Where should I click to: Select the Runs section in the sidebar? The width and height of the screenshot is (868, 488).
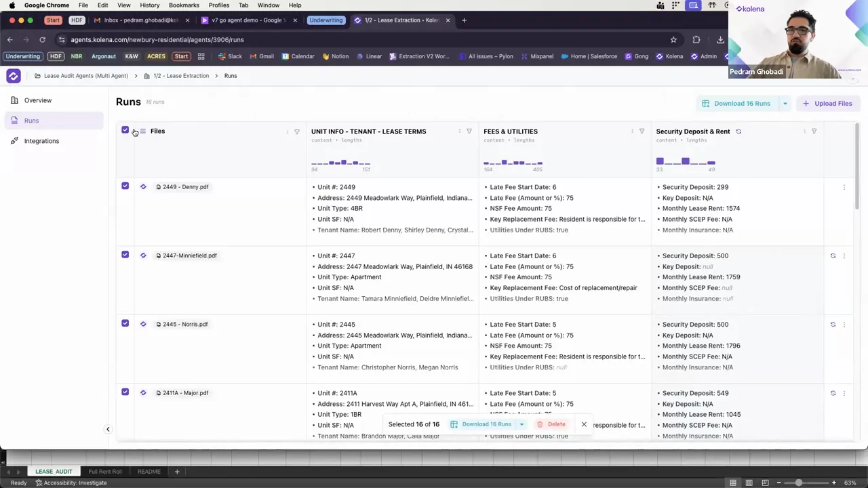[31, 120]
